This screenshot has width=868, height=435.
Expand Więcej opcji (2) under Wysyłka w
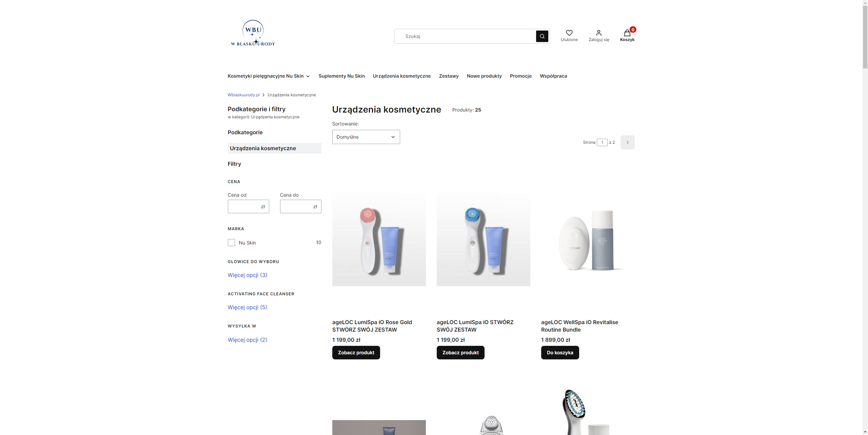248,340
